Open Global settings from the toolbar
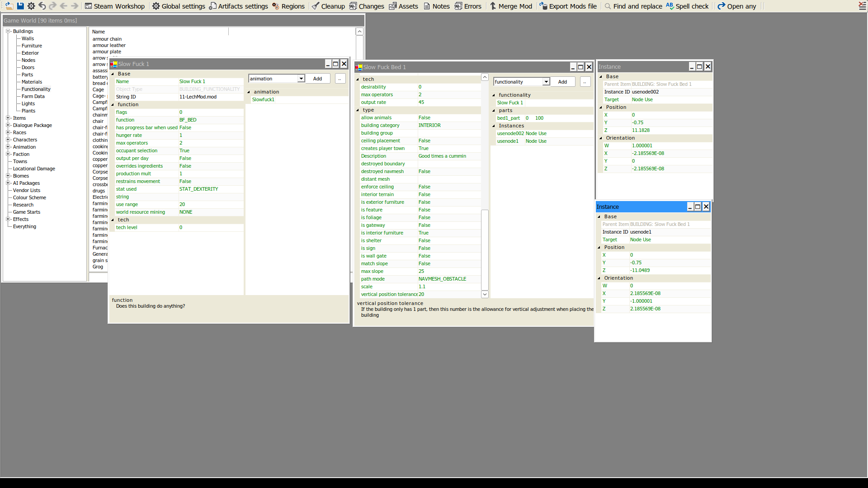Image resolution: width=868 pixels, height=488 pixels. click(x=179, y=6)
